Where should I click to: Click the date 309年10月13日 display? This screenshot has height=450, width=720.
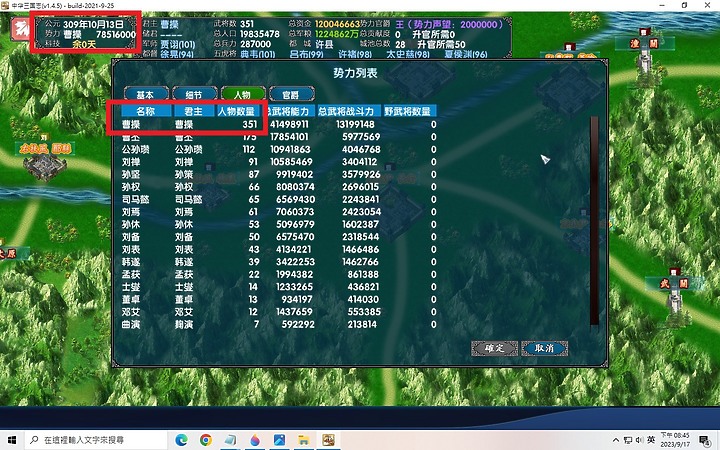(94, 24)
